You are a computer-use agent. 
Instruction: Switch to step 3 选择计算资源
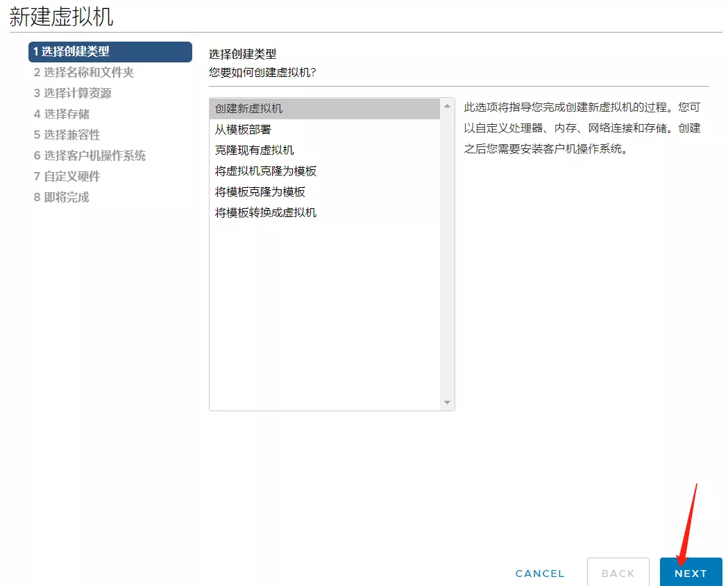[72, 93]
